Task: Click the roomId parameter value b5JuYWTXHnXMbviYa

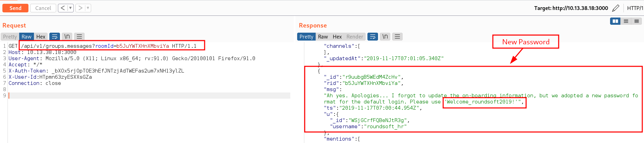Action: click(x=143, y=46)
